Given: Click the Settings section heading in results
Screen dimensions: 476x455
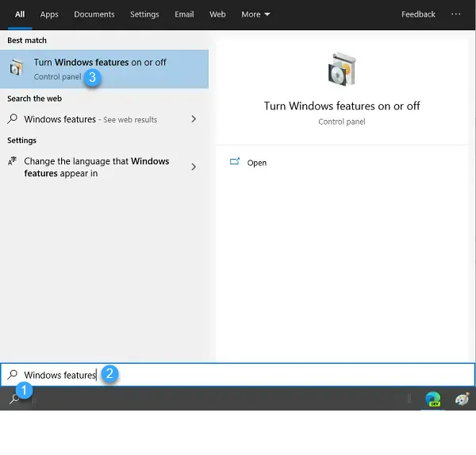Looking at the screenshot, I should (x=22, y=141).
